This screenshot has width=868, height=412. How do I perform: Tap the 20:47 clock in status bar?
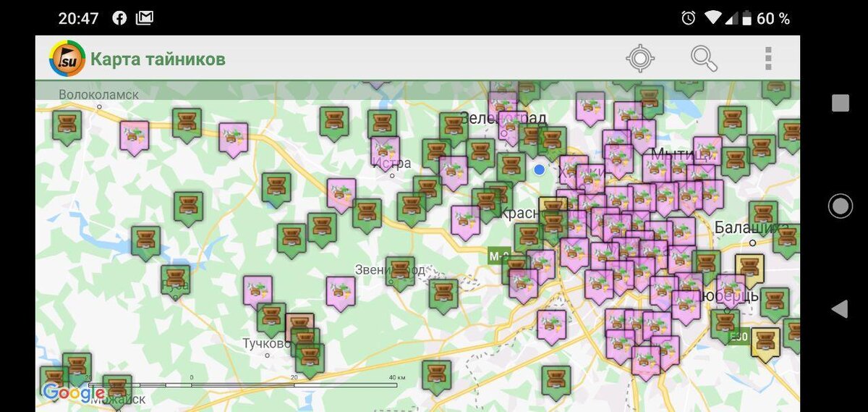(77, 18)
